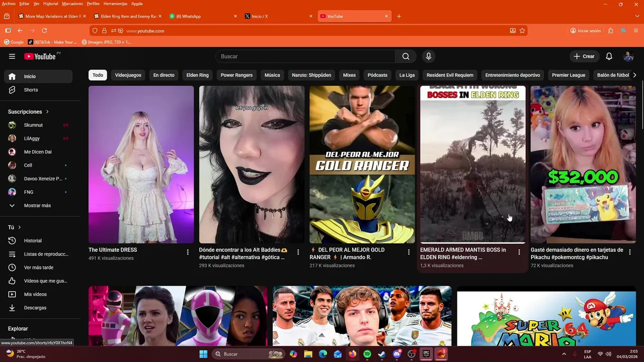Open options for Emerald Armed Mantis video
644x362 pixels.
tap(519, 252)
